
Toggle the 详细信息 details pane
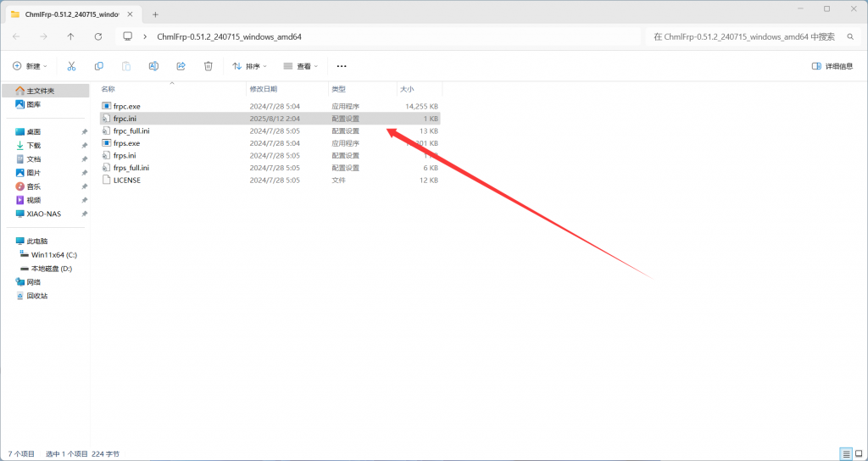click(832, 66)
